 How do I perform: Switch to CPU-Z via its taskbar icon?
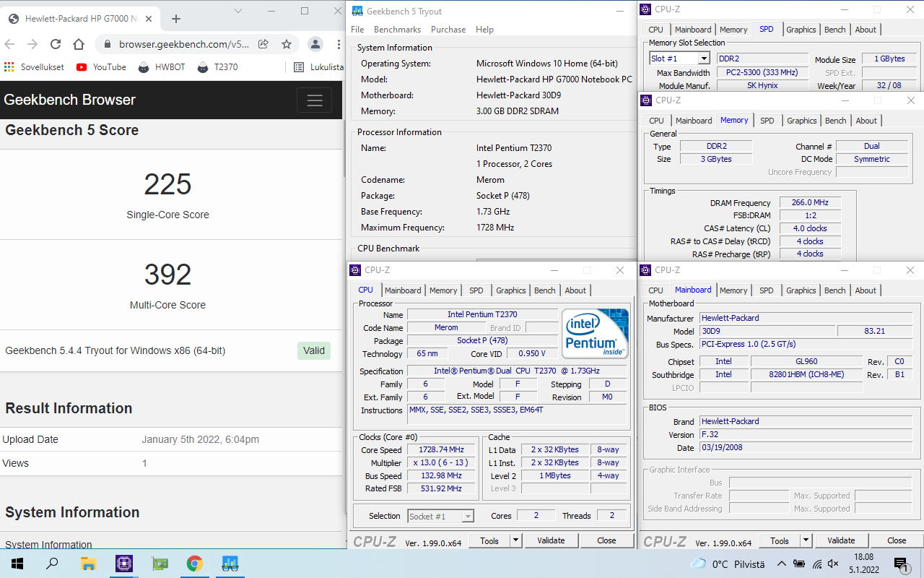click(x=123, y=564)
